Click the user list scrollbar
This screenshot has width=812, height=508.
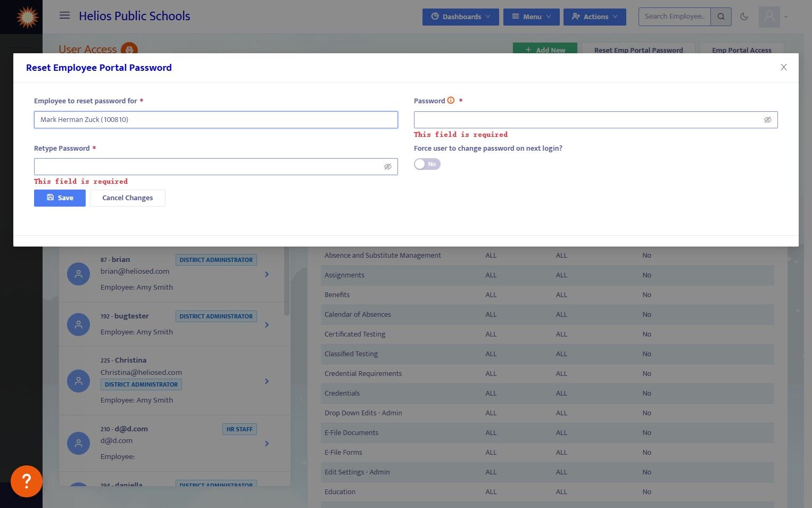coord(287,281)
